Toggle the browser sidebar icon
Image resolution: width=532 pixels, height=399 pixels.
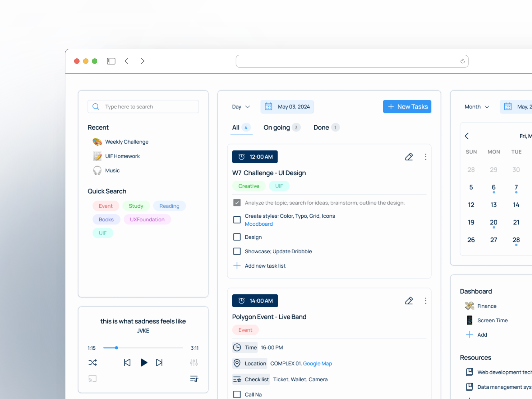[111, 61]
